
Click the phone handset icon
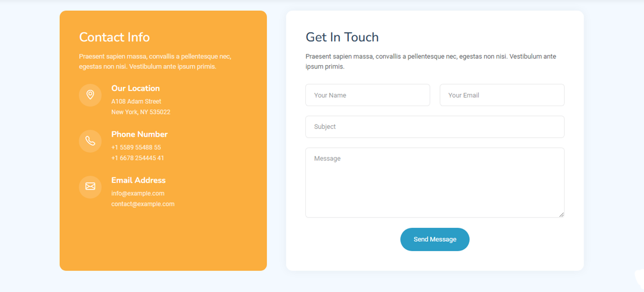[x=90, y=141]
